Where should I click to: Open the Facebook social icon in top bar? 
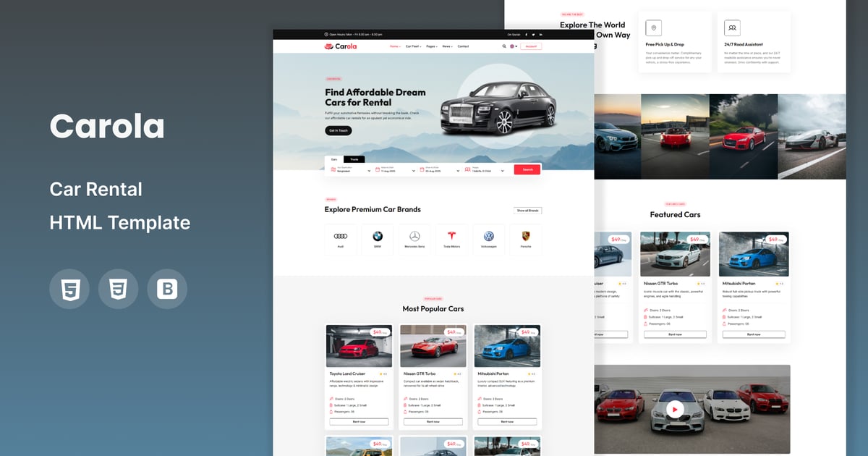[526, 34]
